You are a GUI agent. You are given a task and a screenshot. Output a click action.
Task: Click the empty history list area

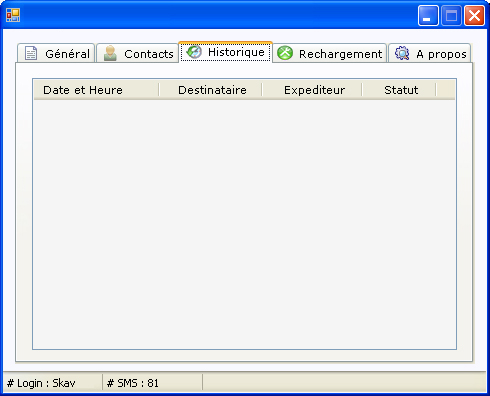[x=244, y=224]
